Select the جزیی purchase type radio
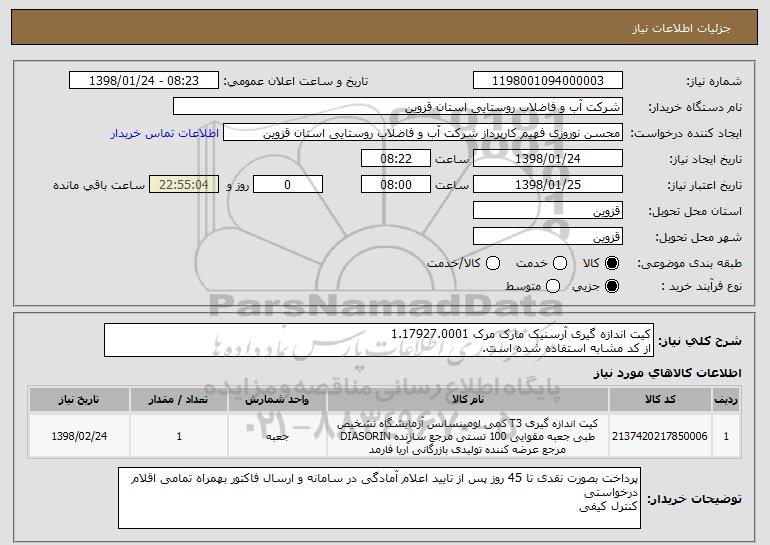The width and height of the screenshot is (770, 545). [x=612, y=286]
